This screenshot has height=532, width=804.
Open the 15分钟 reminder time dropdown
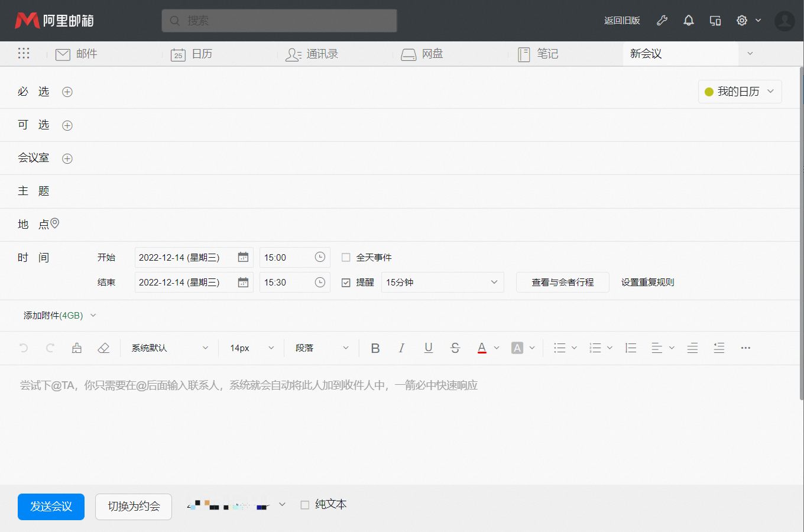442,283
